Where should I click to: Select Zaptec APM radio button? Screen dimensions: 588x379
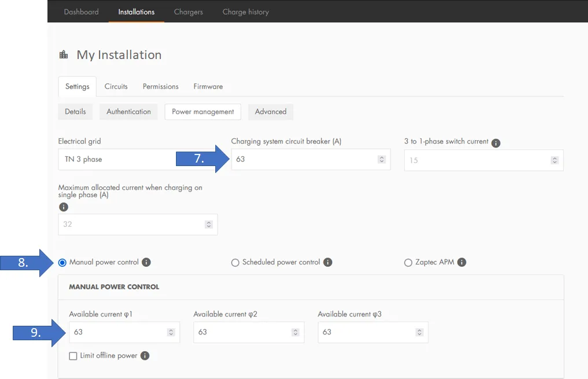tap(408, 263)
